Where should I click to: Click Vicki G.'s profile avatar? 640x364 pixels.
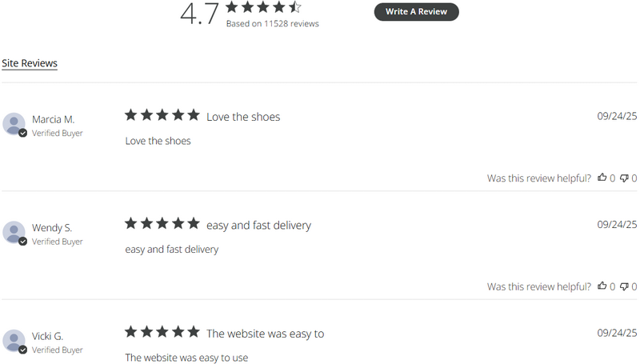click(14, 340)
